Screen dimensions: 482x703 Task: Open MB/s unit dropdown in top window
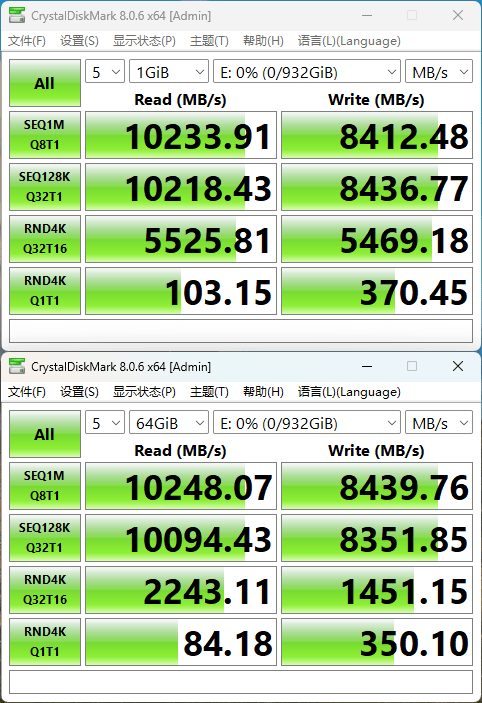(439, 72)
